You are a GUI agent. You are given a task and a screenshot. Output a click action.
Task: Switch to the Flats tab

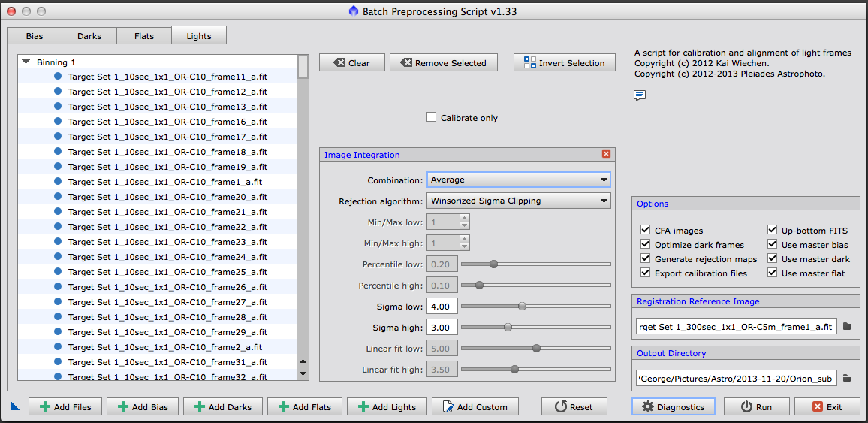pyautogui.click(x=143, y=36)
